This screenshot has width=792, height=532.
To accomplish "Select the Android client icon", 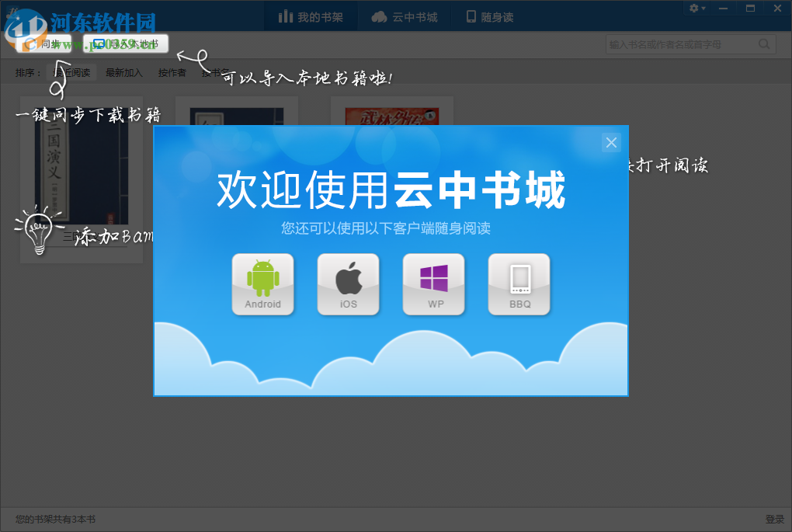I will [x=262, y=283].
